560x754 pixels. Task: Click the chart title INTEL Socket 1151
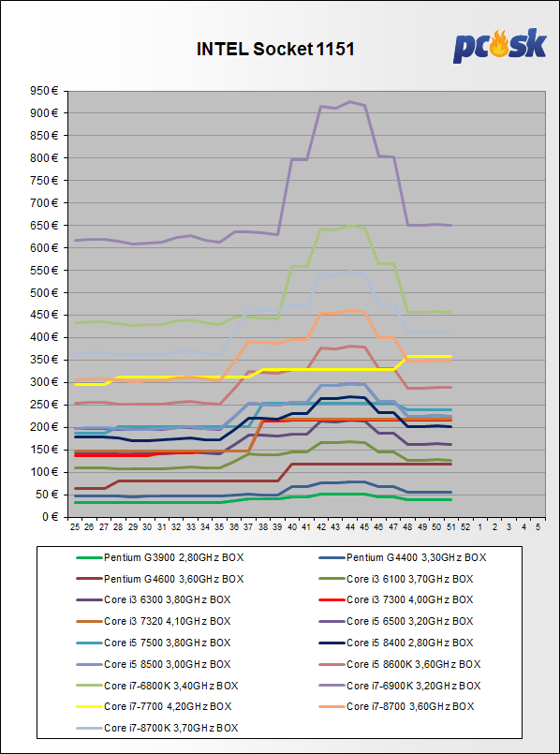275,49
